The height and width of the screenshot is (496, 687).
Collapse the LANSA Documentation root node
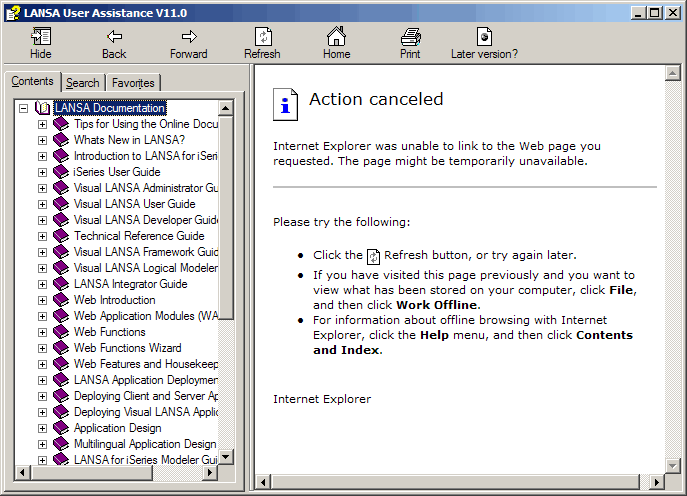(23, 108)
